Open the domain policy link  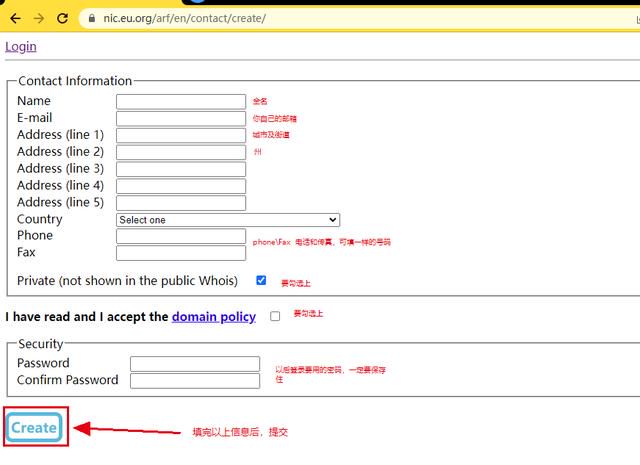click(x=214, y=317)
